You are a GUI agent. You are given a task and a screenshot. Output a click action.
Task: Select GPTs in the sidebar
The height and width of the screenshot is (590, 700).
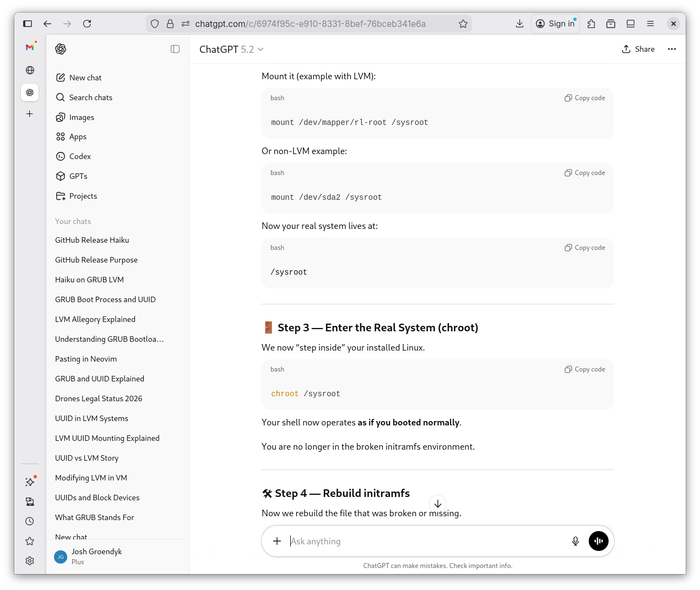78,176
